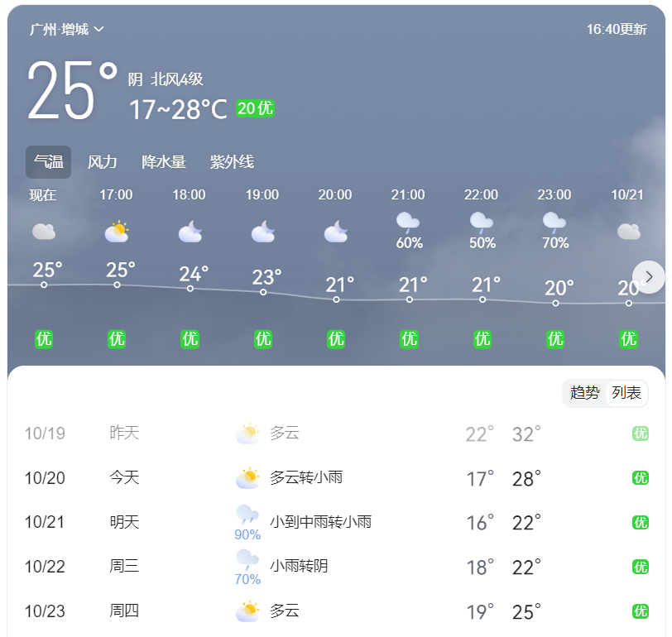Select the 气温 tab
The width and height of the screenshot is (672, 637).
[49, 162]
